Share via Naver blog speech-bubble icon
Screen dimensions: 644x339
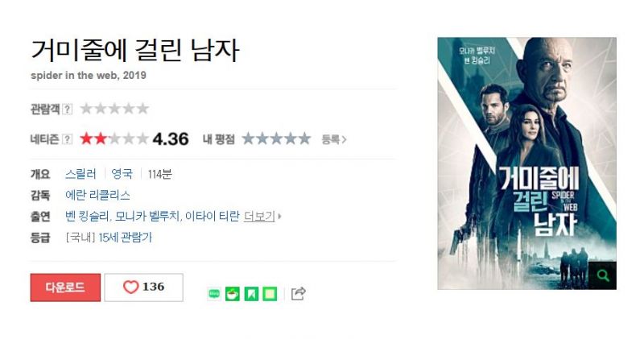coord(214,294)
